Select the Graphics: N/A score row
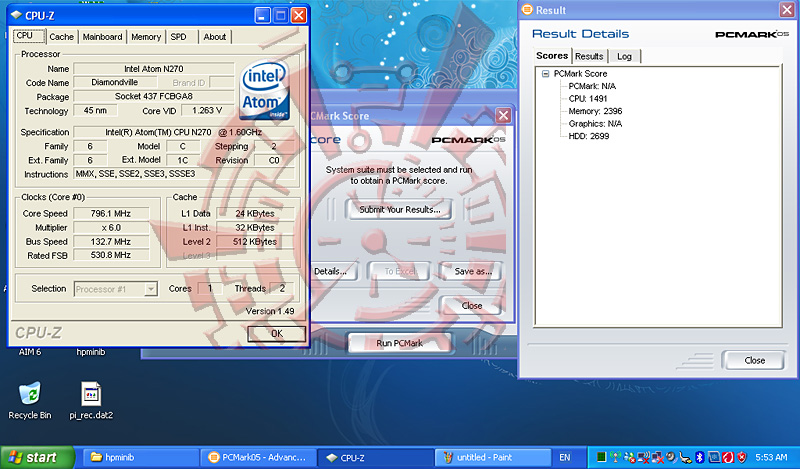This screenshot has width=800, height=469. tap(595, 124)
